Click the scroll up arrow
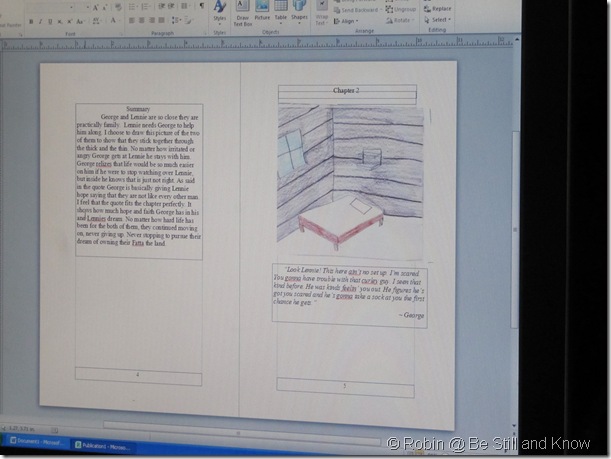Viewport: 611px width, 459px height. 517,40
